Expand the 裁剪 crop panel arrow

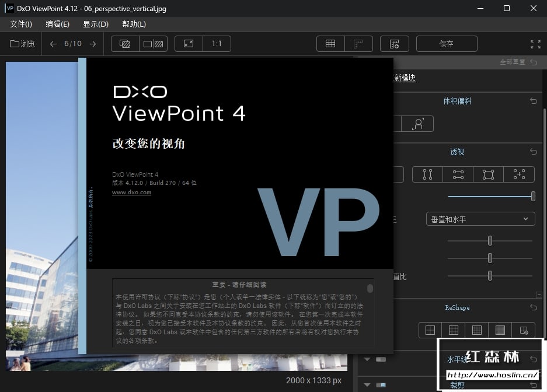pyautogui.click(x=367, y=385)
